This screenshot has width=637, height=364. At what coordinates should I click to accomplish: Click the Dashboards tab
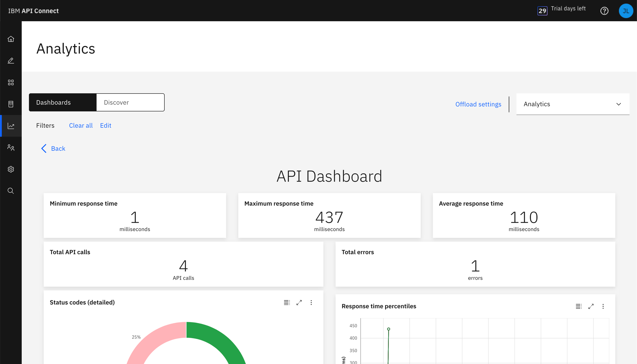[63, 102]
